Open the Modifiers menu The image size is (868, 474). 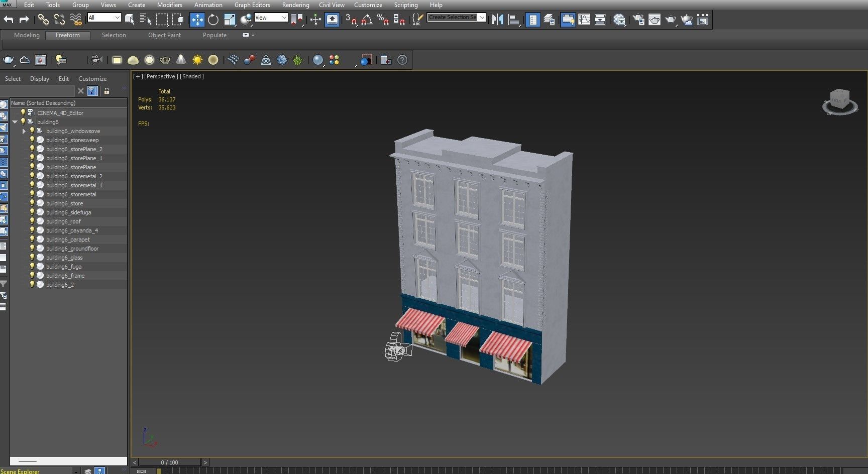170,5
